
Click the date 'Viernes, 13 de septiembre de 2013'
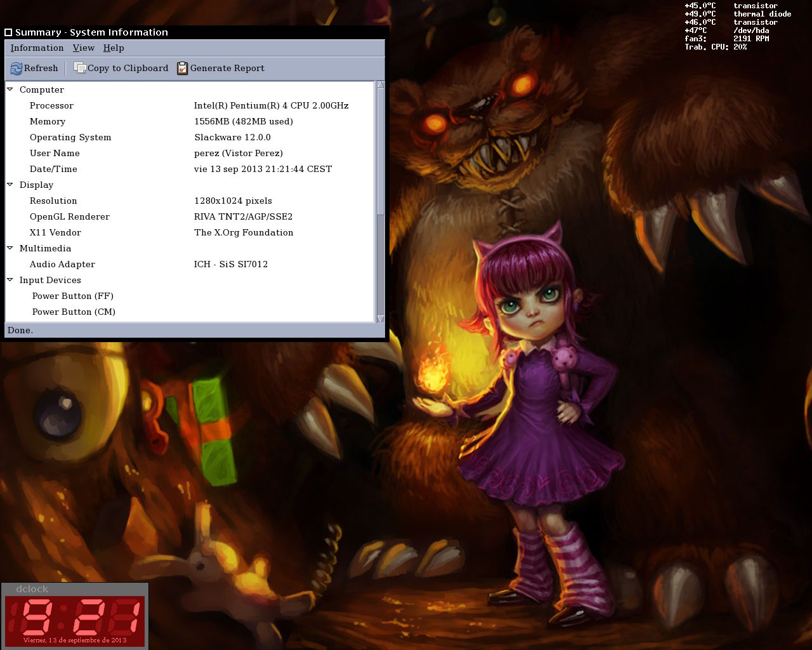click(75, 640)
